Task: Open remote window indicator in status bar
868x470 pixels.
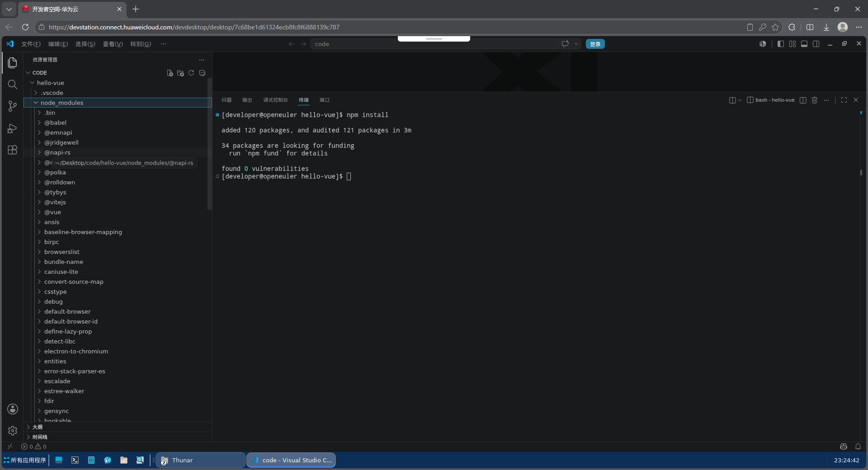Action: point(10,446)
